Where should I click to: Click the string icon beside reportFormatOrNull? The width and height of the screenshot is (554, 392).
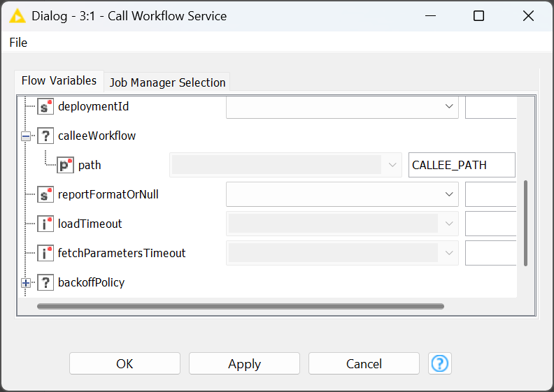pyautogui.click(x=45, y=195)
